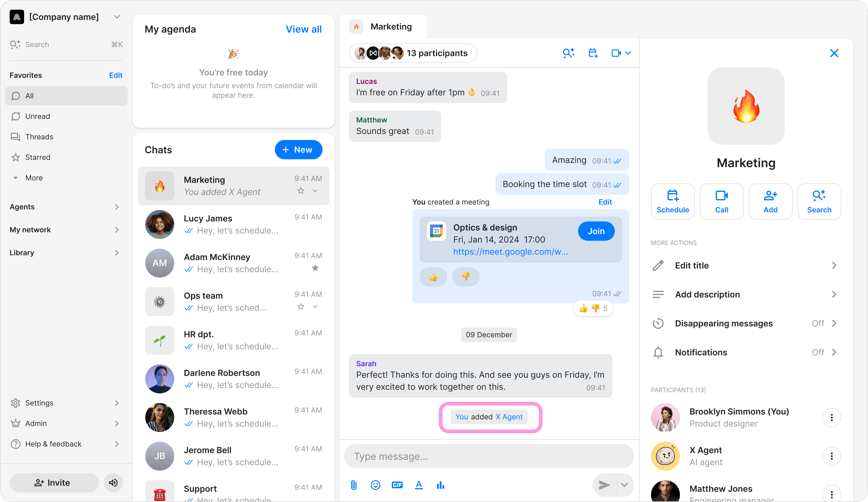Join the Optics & design meeting
Viewport: 868px width, 502px height.
coord(596,231)
